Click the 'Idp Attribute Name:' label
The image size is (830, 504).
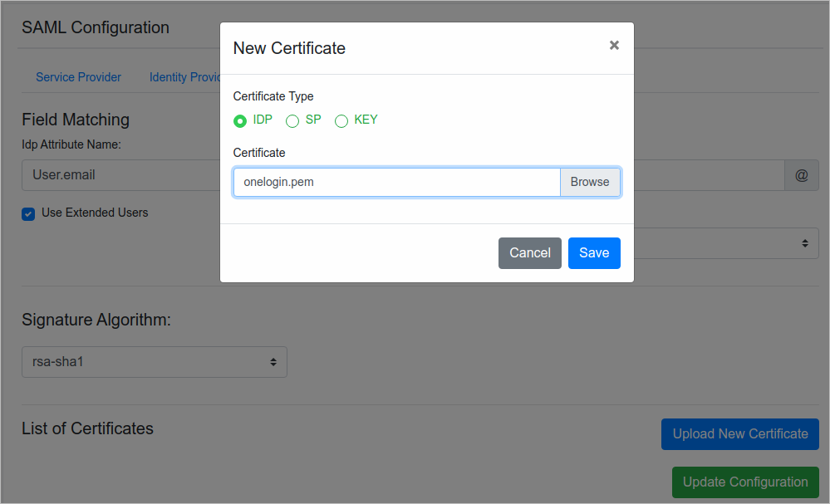click(71, 144)
